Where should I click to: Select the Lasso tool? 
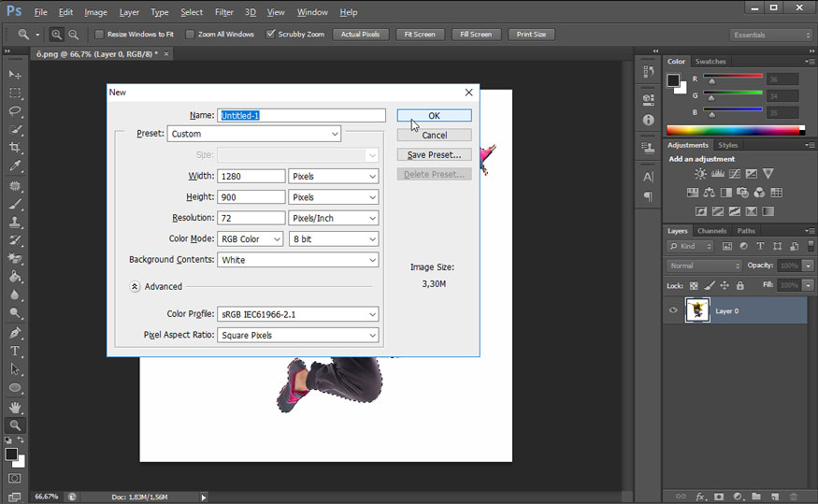tap(15, 111)
